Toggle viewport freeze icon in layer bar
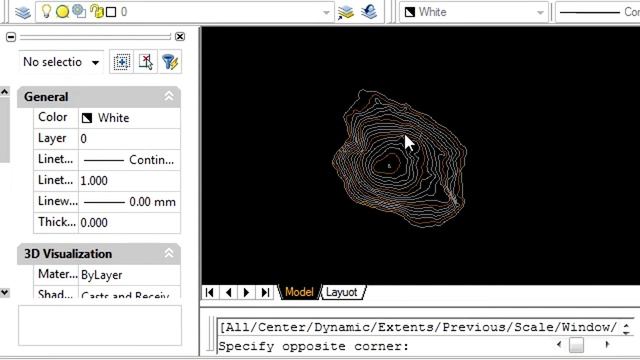Image resolution: width=640 pixels, height=360 pixels. [x=79, y=11]
